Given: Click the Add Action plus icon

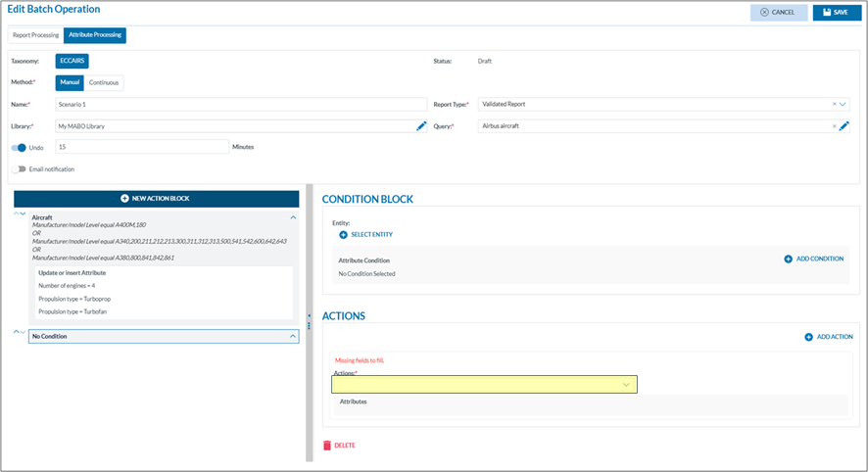Looking at the screenshot, I should tap(808, 337).
